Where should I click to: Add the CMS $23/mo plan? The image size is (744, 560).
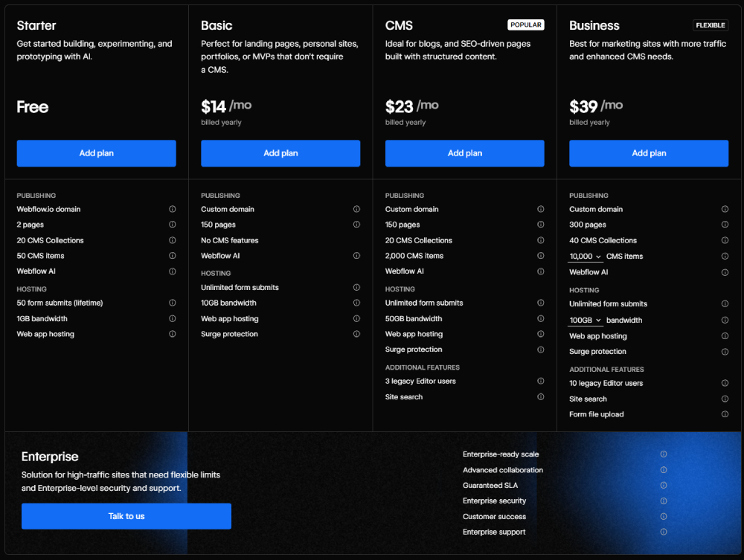(x=464, y=153)
